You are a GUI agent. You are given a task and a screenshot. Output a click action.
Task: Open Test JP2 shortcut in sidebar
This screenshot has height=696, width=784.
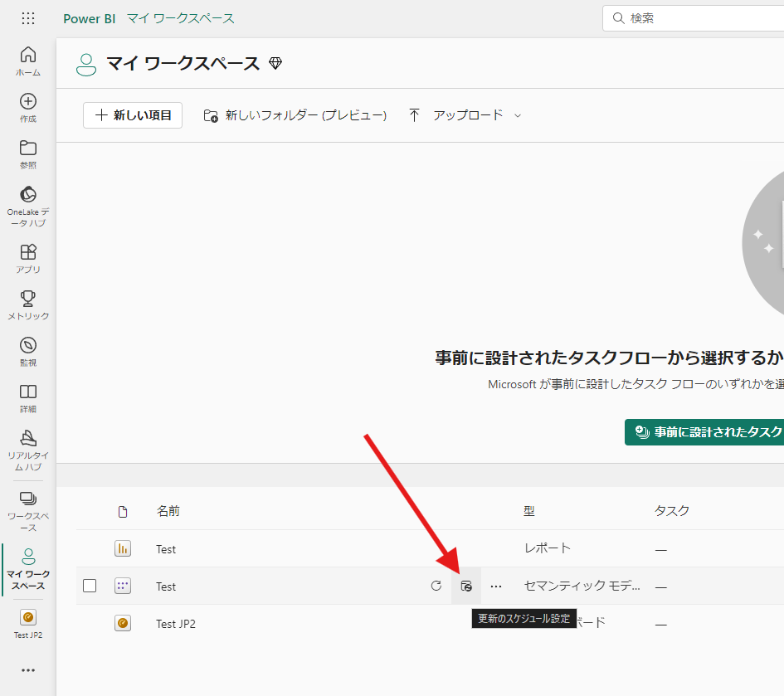(28, 624)
